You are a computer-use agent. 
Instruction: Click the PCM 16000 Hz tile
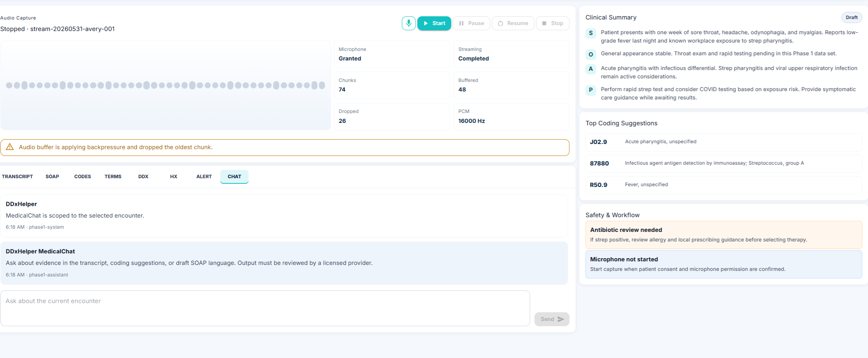511,116
